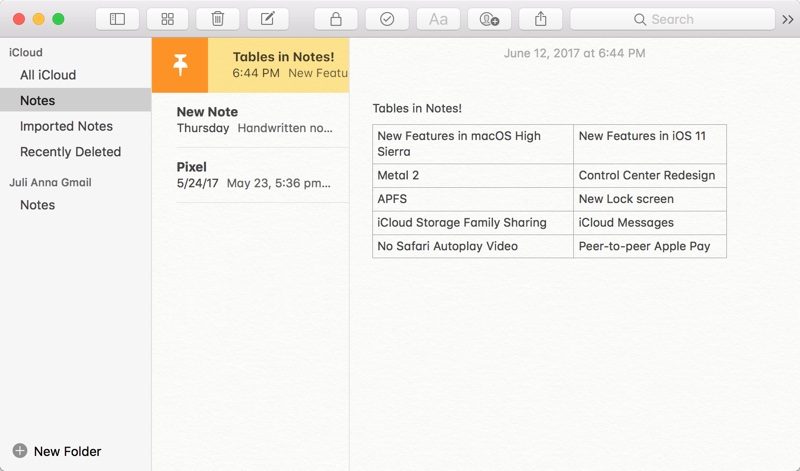Click the APFS cell

473,199
